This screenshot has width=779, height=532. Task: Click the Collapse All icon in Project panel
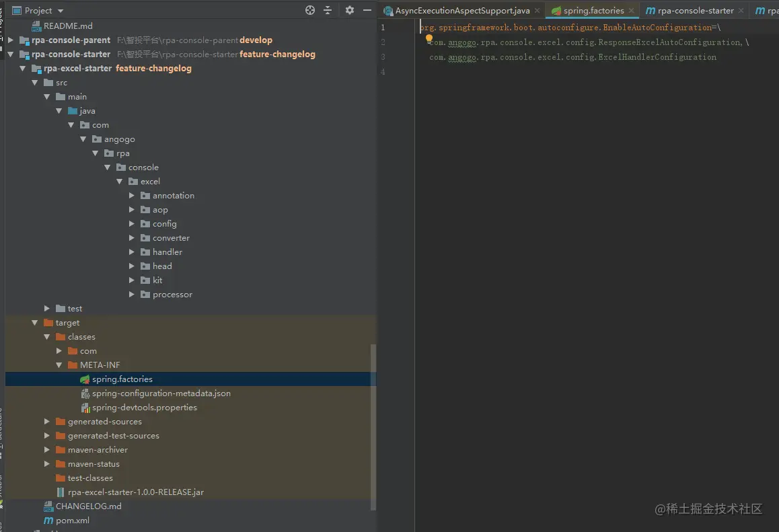tap(328, 11)
